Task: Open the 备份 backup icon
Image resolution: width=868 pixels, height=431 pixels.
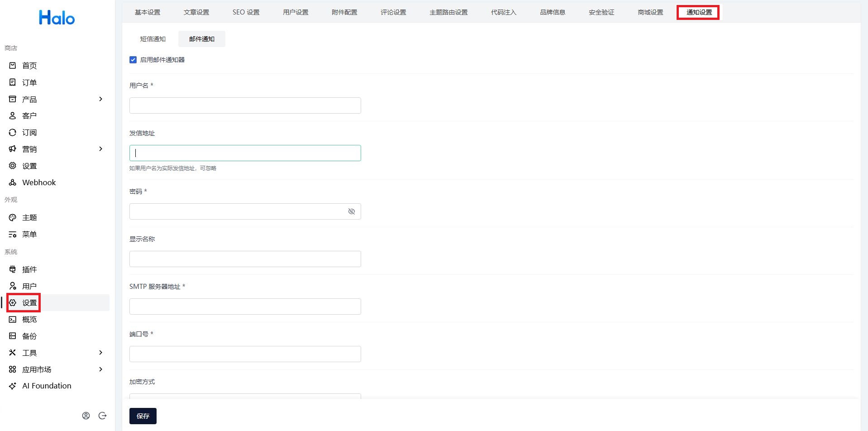Action: (x=13, y=336)
